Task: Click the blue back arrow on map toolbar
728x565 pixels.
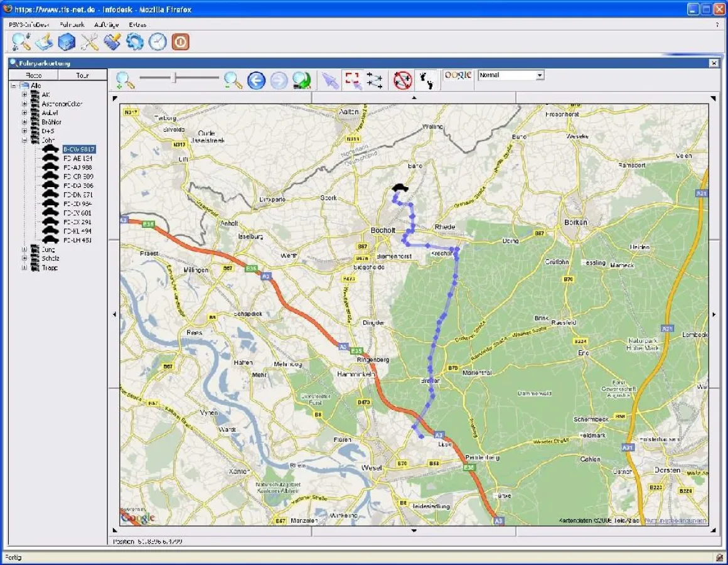Action: [256, 80]
